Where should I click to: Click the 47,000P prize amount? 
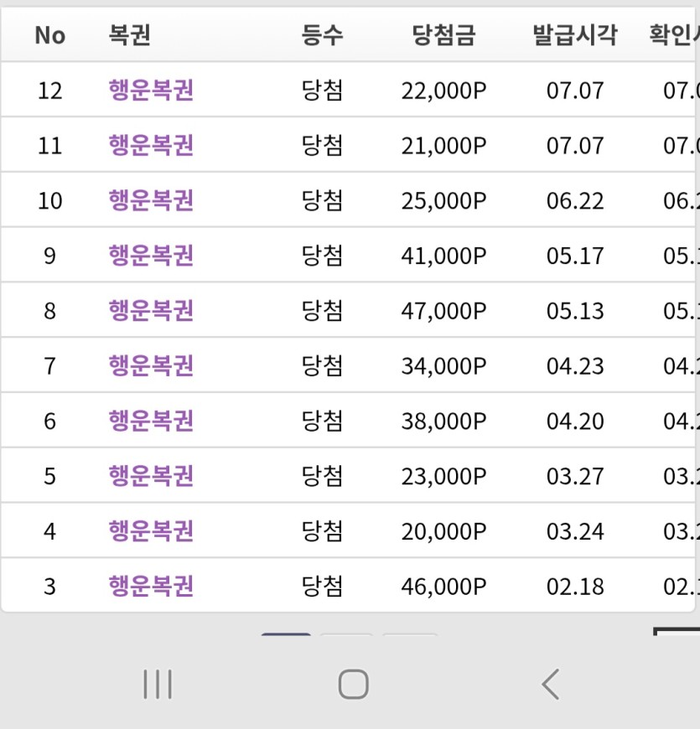443,311
